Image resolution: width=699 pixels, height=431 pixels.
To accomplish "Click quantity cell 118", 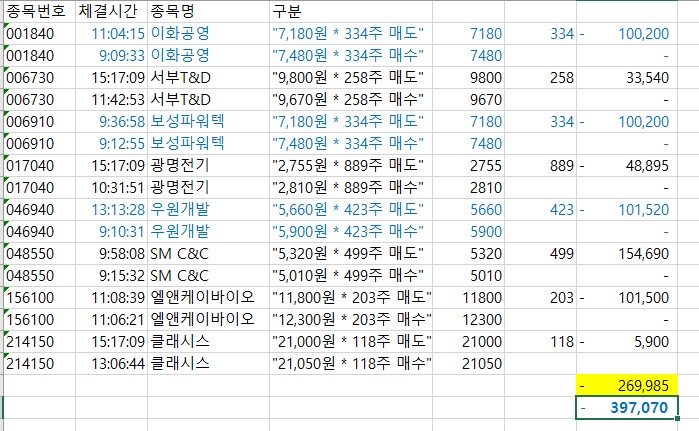I will [541, 341].
